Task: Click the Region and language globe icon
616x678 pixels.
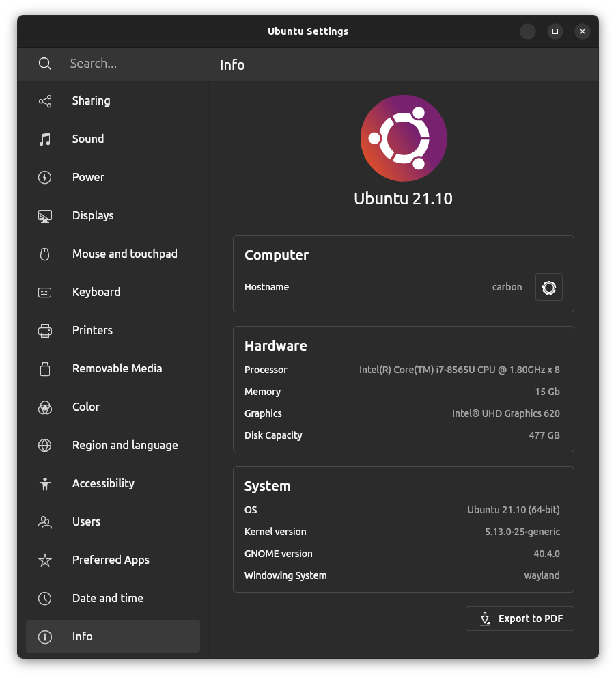Action: point(45,446)
